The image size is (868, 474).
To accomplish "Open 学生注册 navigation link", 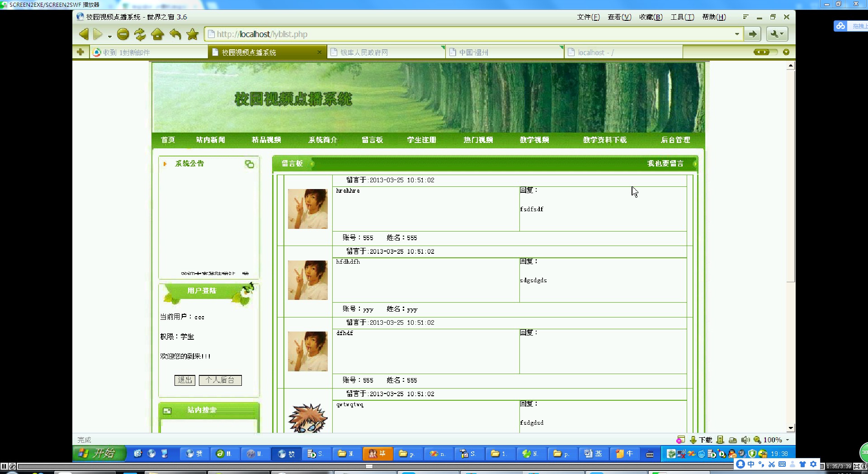I will (x=421, y=140).
